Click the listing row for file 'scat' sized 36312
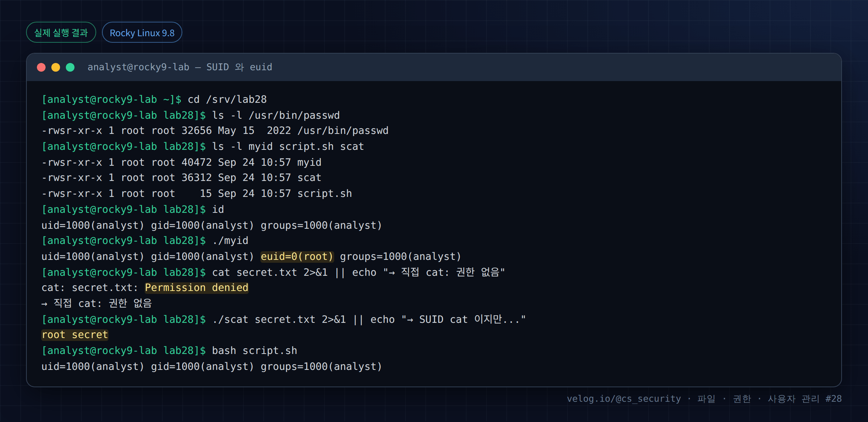Screen dimensions: 868x422 point(182,178)
